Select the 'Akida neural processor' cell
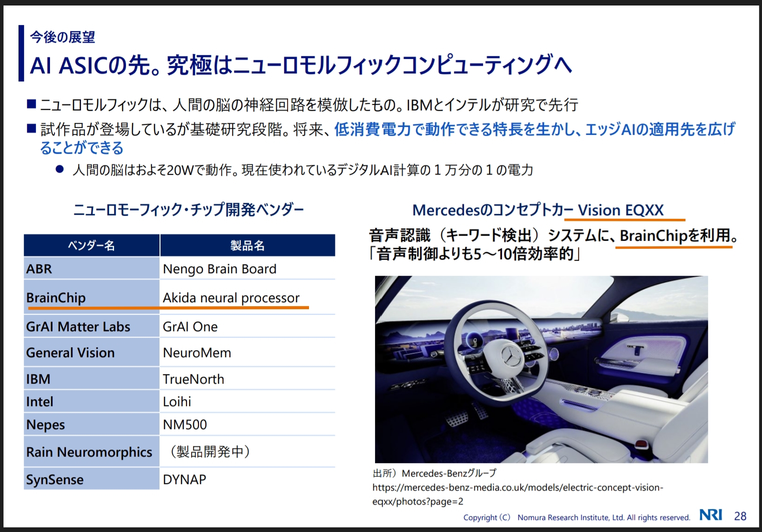The height and width of the screenshot is (532, 762). (247, 297)
